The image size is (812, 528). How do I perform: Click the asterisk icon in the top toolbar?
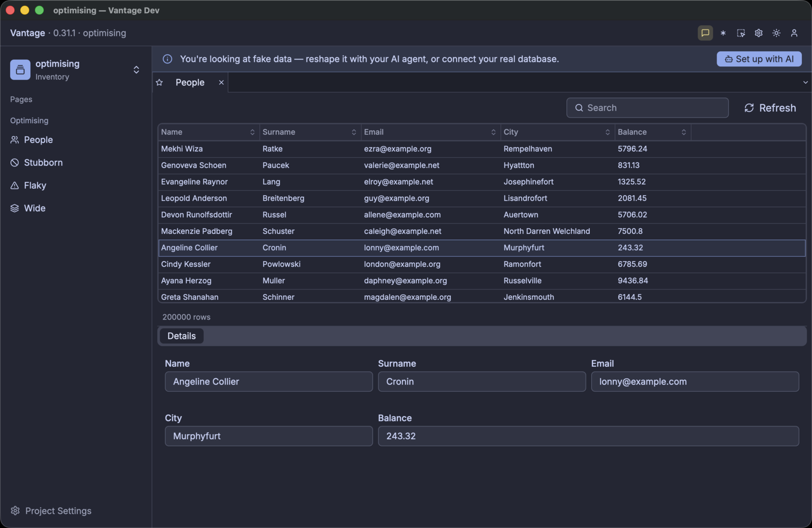(x=723, y=33)
